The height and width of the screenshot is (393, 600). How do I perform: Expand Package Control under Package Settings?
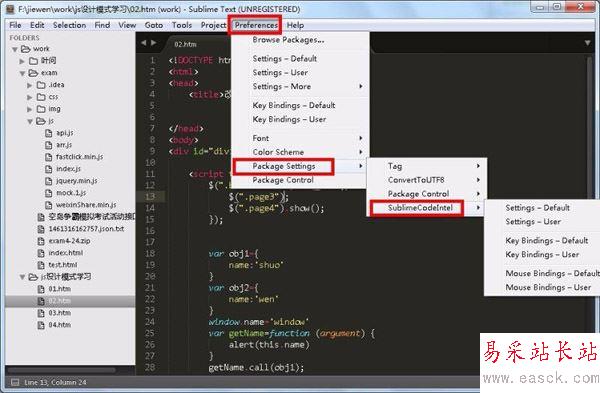pyautogui.click(x=427, y=194)
